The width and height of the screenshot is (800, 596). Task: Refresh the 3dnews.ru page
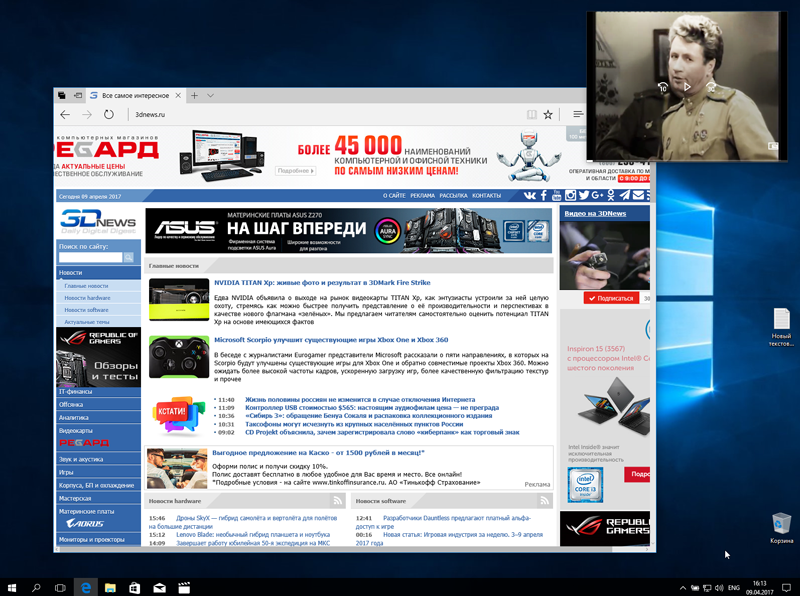click(109, 114)
